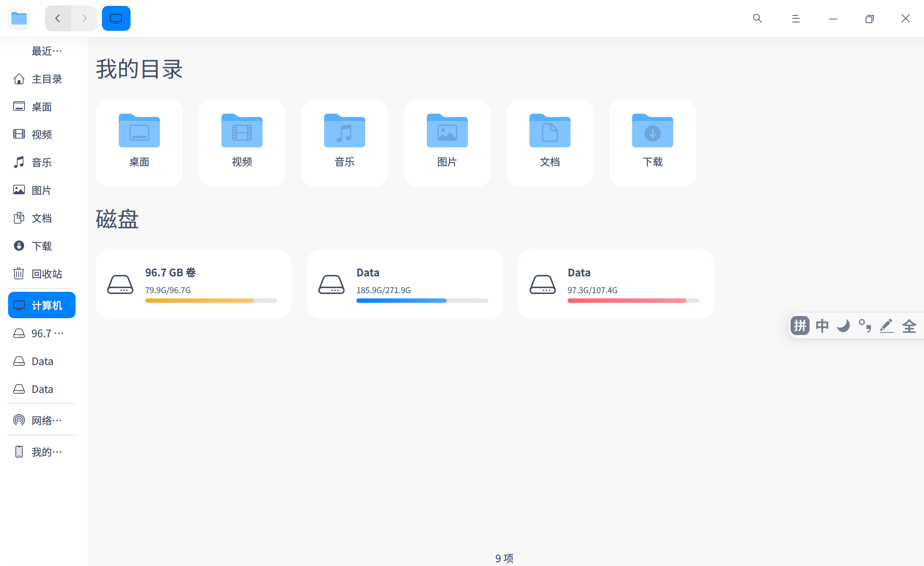Open the 下载 folder card
This screenshot has height=566, width=924.
pos(652,143)
